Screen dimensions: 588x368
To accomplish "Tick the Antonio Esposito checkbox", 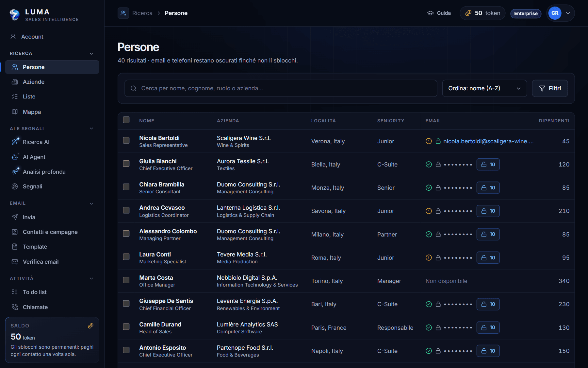I will click(126, 350).
